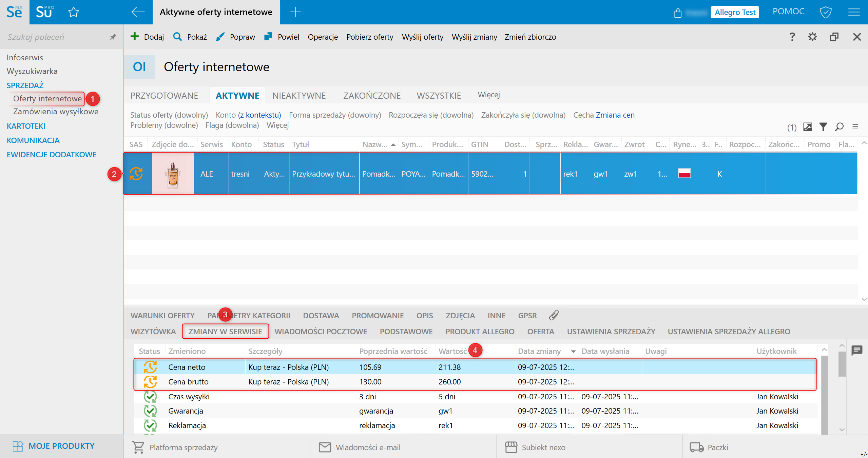Click Wyślij zmiany toolbar button
The width and height of the screenshot is (868, 458).
click(474, 37)
